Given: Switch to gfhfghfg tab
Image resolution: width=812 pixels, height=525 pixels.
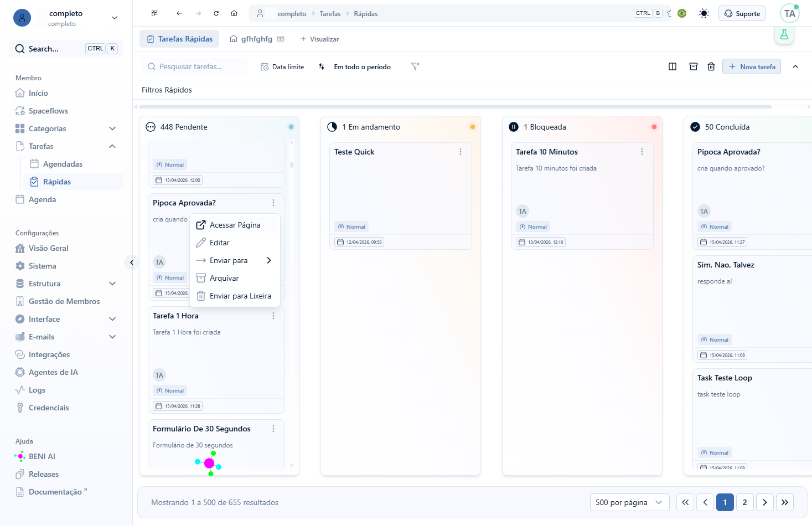Looking at the screenshot, I should click(x=257, y=39).
